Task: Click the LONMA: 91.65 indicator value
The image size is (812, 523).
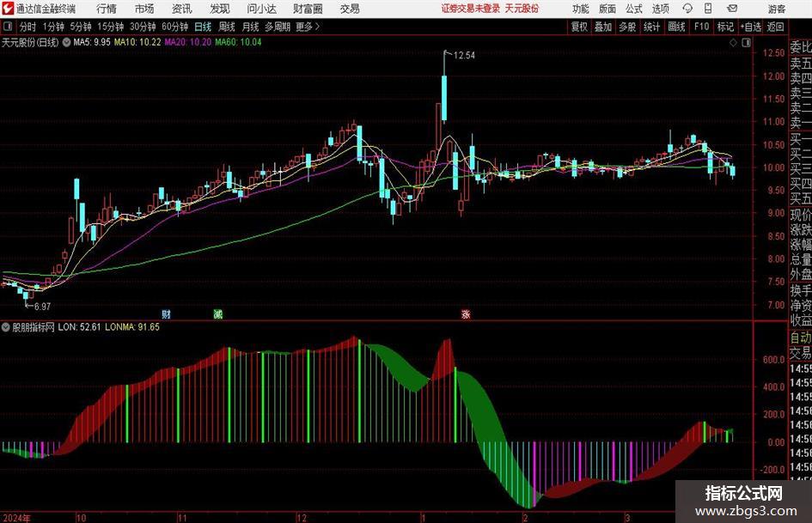Action: coord(132,327)
